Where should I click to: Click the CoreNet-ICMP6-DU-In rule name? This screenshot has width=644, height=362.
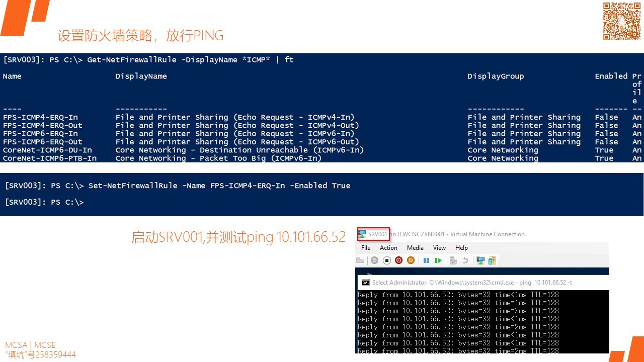47,150
